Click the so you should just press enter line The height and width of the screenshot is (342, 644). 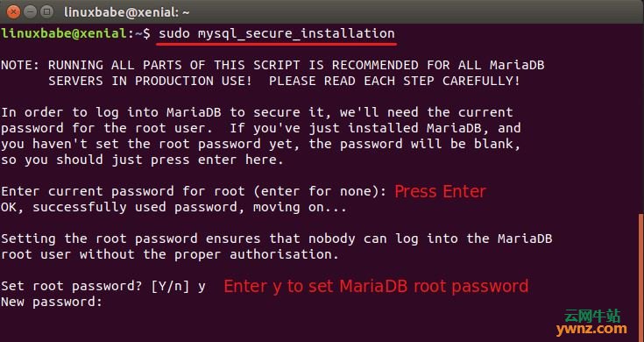click(x=142, y=160)
